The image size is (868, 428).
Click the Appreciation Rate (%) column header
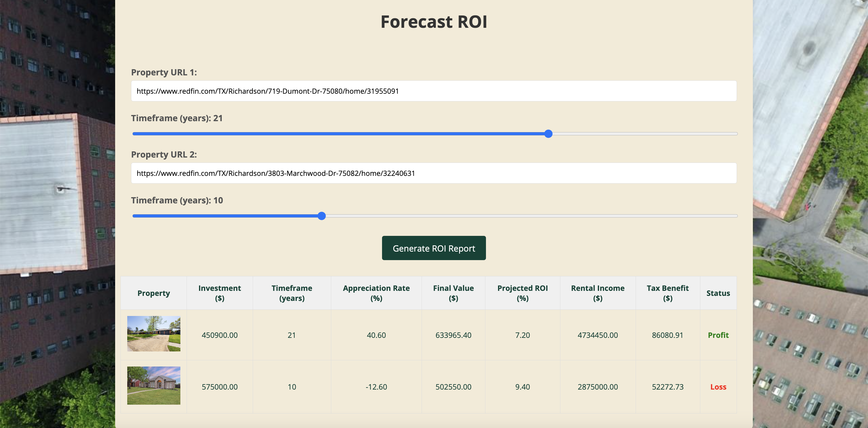[x=376, y=293]
